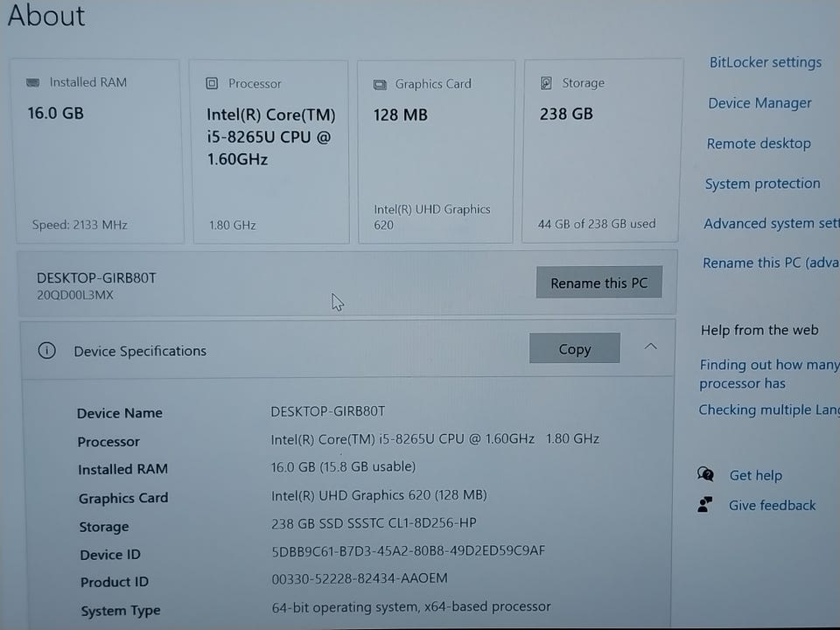
Task: Click the Processor card icon
Action: point(212,84)
